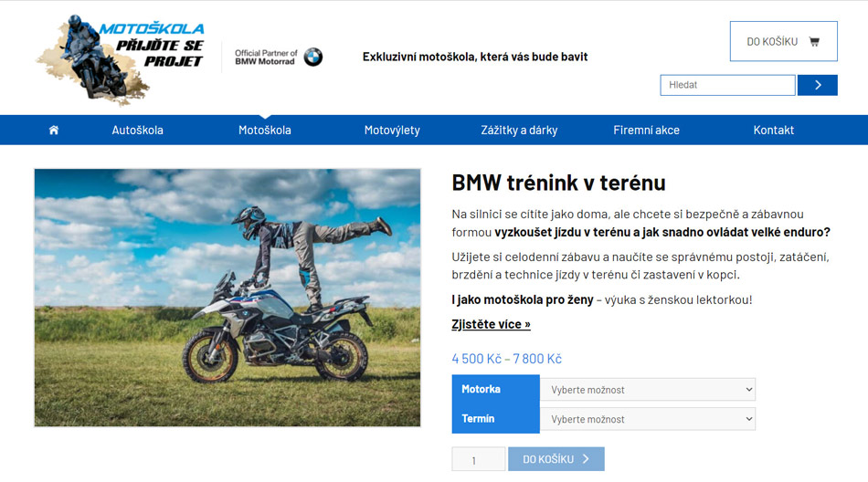The image size is (868, 482).
Task: Open the Motoškola menu item
Action: (x=265, y=130)
